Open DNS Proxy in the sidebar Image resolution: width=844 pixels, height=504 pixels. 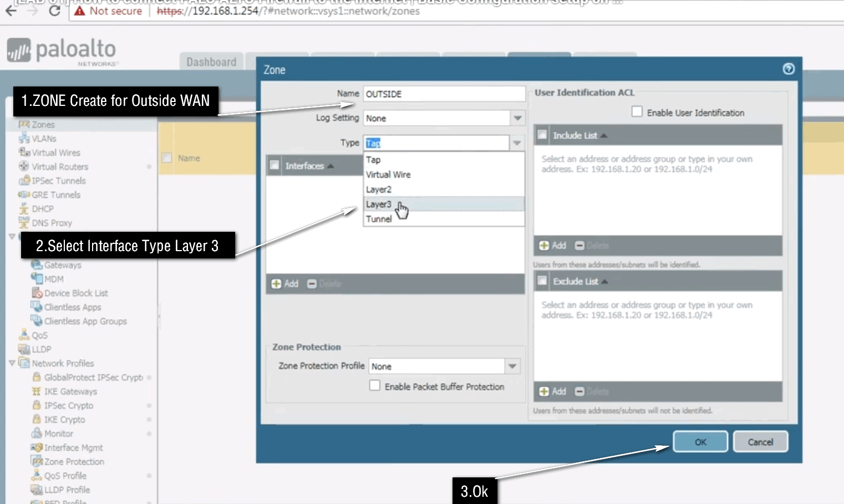(52, 223)
